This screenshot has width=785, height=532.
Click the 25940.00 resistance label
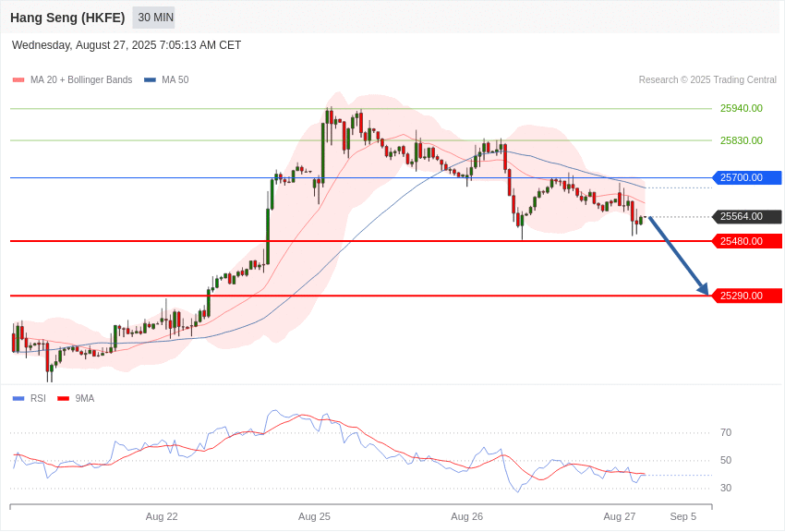(742, 108)
